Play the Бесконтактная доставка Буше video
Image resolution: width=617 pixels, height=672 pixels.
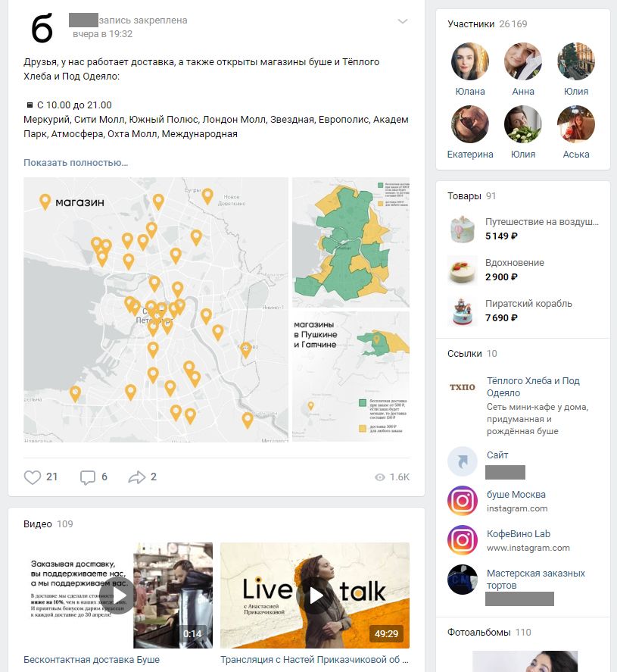pyautogui.click(x=117, y=595)
